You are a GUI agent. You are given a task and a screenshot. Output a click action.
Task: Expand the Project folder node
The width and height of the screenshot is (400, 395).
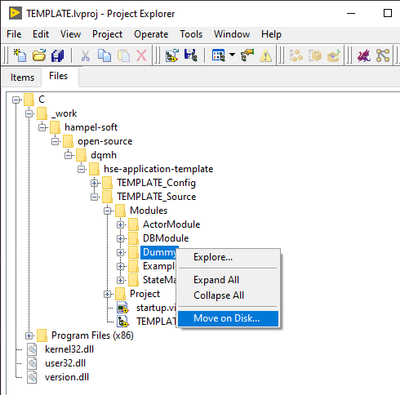tap(108, 294)
